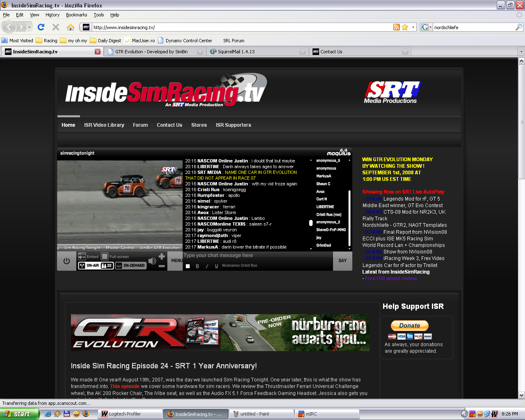Screen dimensions: 525x420
Task: Reload the current page
Action: 41,27
